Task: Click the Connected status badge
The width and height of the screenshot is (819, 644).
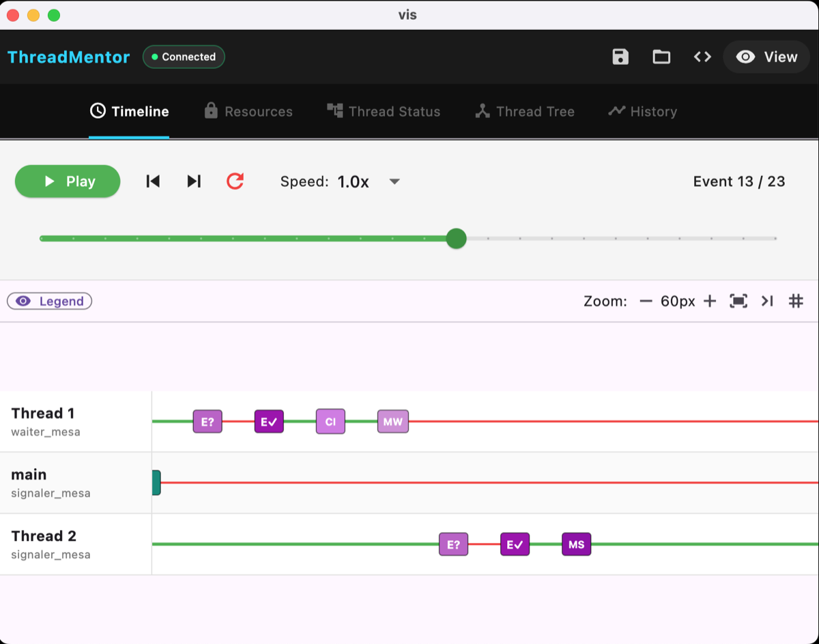Action: click(184, 57)
